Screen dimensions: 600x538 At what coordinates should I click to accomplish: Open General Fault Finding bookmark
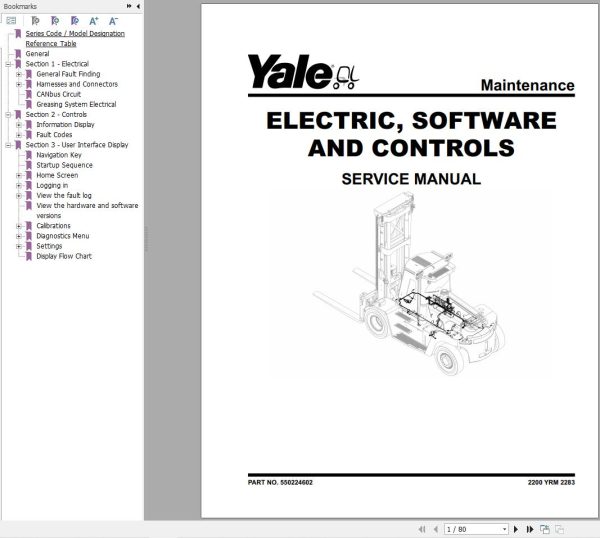pos(68,74)
